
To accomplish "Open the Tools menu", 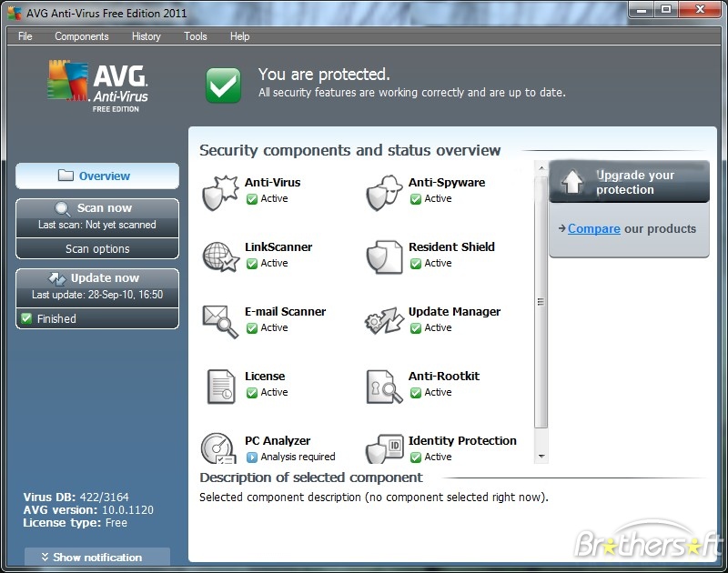I will [x=195, y=36].
